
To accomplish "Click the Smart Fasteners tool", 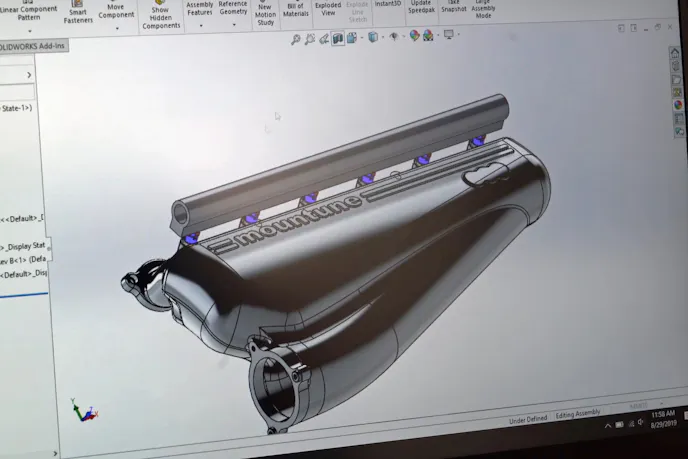I will coord(78,14).
